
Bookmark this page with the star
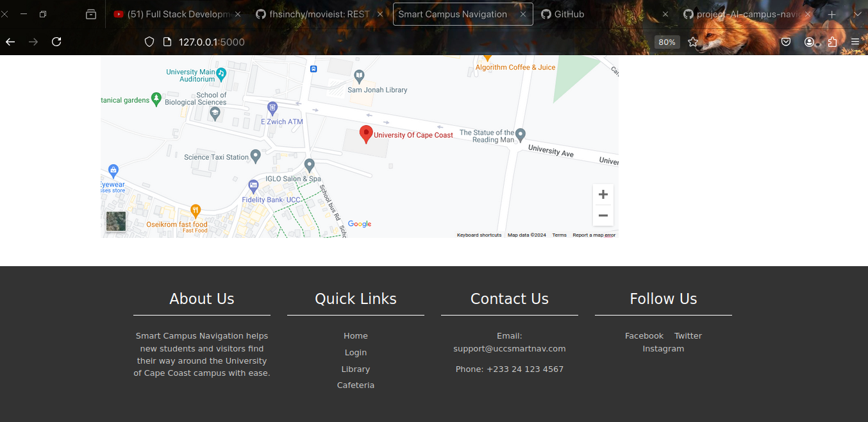coord(693,42)
